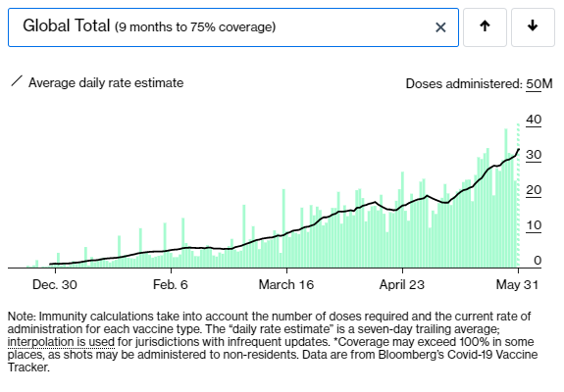Click the April 23 date label
The image size is (564, 392).
[402, 285]
